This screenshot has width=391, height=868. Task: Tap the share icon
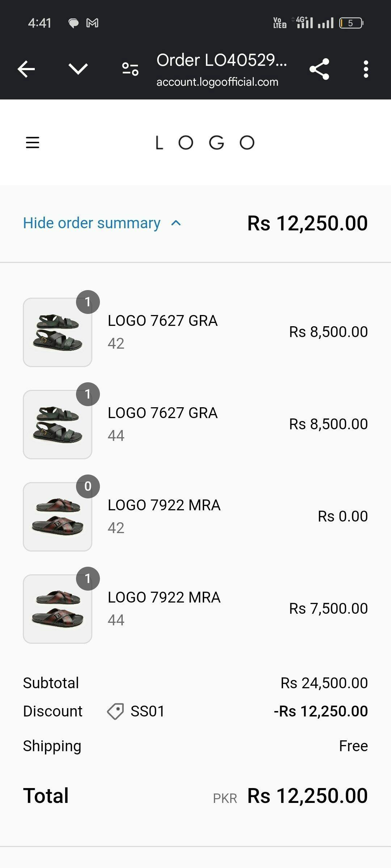pyautogui.click(x=319, y=69)
